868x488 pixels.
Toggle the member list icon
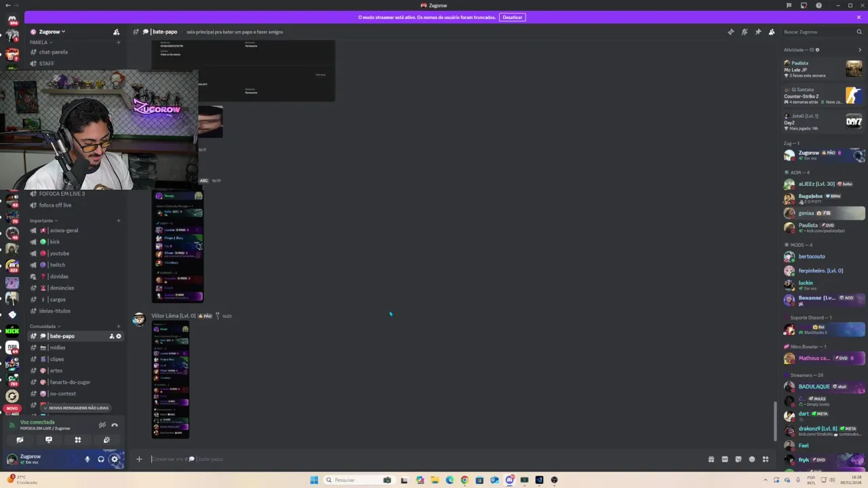(x=771, y=32)
